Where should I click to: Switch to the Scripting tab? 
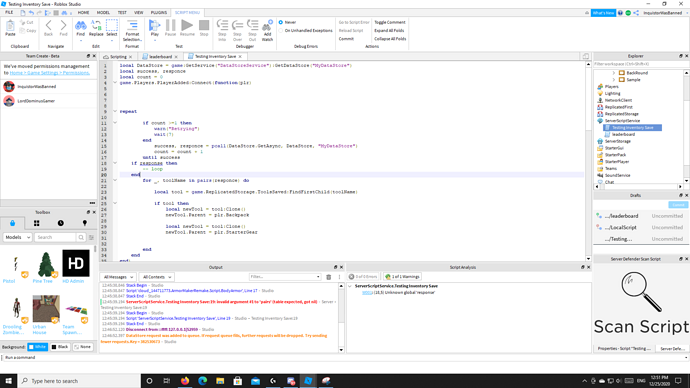[118, 57]
